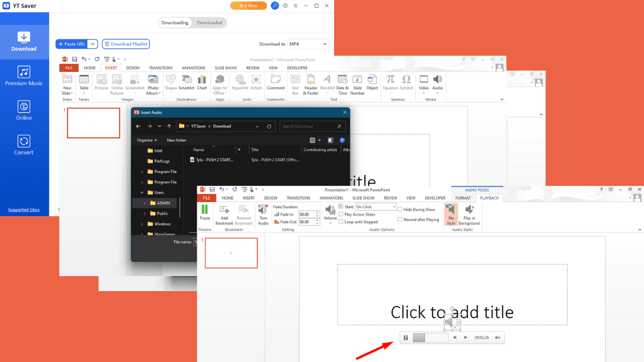Check Play Across Slides

coord(341,214)
